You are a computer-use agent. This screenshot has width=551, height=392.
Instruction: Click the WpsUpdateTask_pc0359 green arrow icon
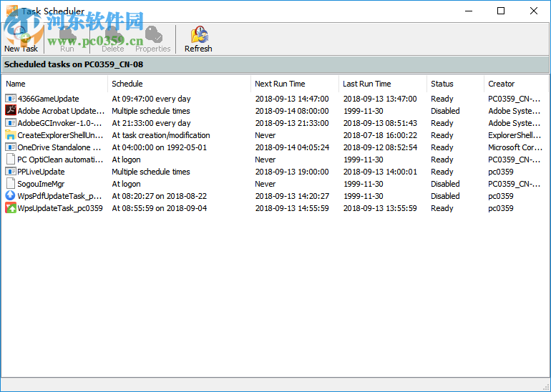(11, 208)
